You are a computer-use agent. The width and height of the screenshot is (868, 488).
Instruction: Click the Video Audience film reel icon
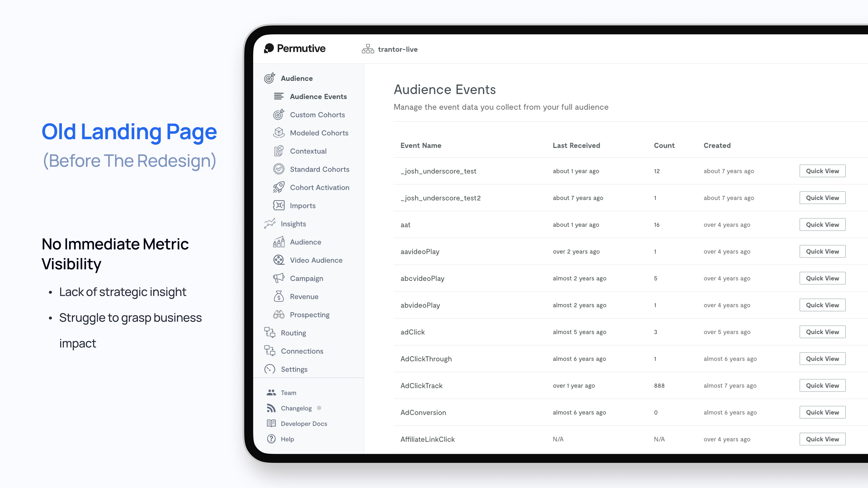pos(278,260)
